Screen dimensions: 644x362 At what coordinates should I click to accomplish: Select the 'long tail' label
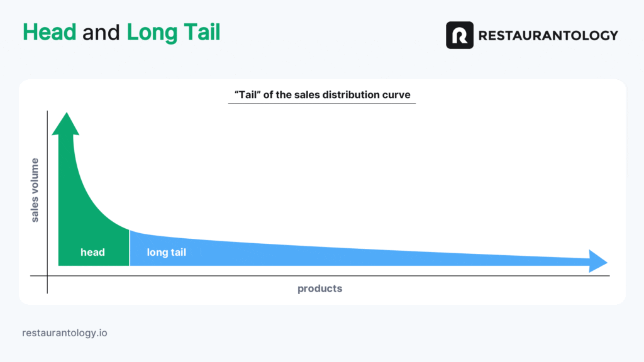(x=166, y=253)
